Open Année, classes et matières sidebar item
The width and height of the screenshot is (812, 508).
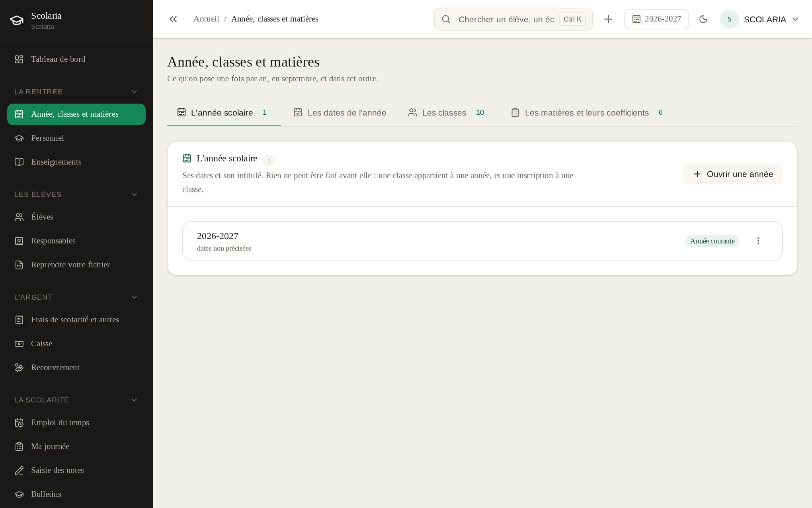pyautogui.click(x=76, y=114)
